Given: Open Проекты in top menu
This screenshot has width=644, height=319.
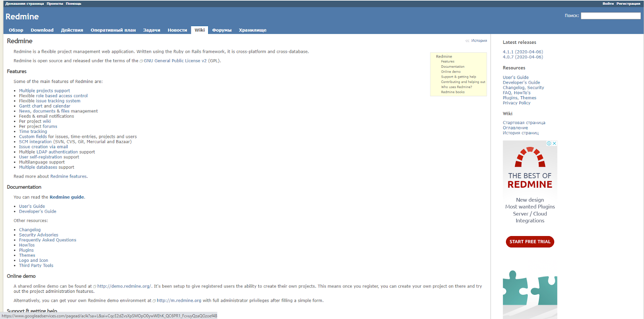Looking at the screenshot, I should [55, 4].
